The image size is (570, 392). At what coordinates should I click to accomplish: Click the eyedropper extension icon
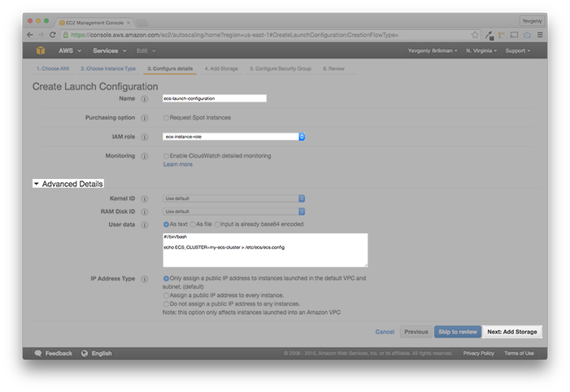click(490, 35)
